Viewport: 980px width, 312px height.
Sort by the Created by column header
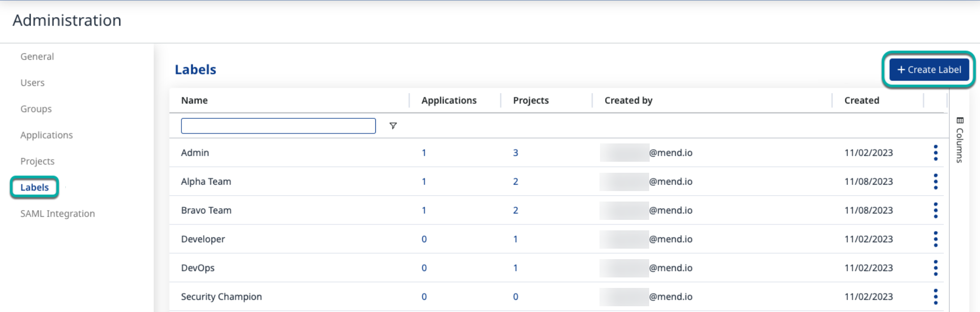628,101
